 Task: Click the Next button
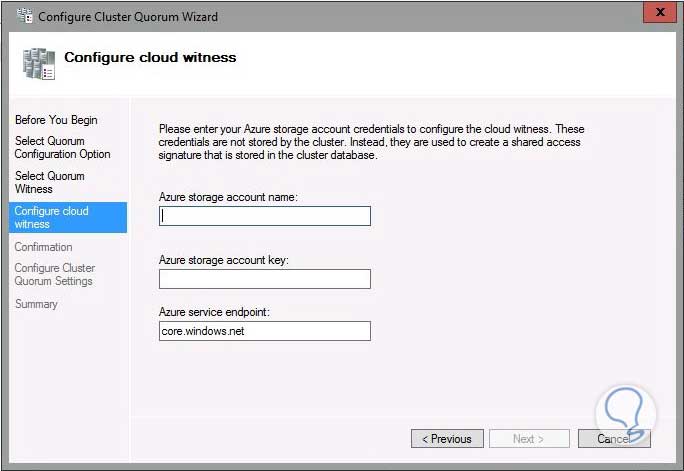pyautogui.click(x=529, y=439)
